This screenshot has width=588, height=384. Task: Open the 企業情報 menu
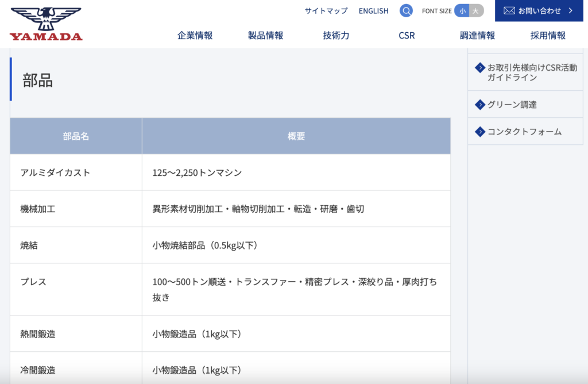[x=195, y=36]
